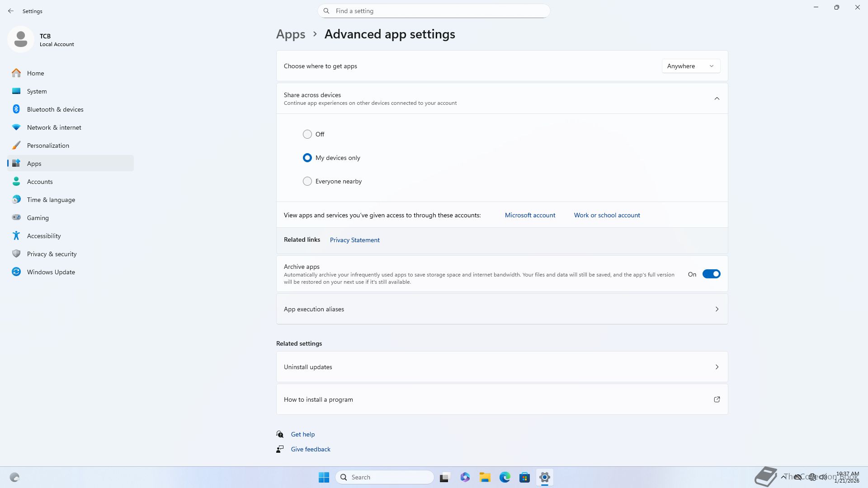Viewport: 868px width, 488px height.
Task: Click the Find a setting search box
Action: (434, 11)
